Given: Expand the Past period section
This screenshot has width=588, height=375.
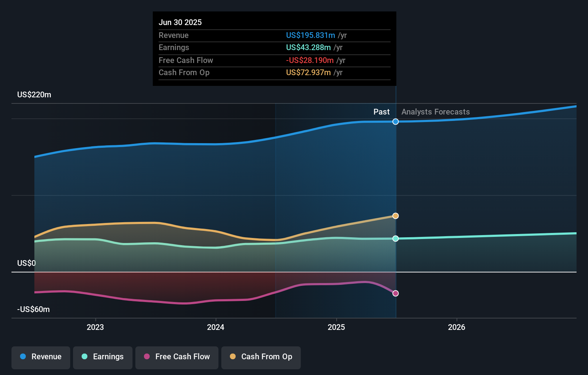Looking at the screenshot, I should [x=381, y=112].
